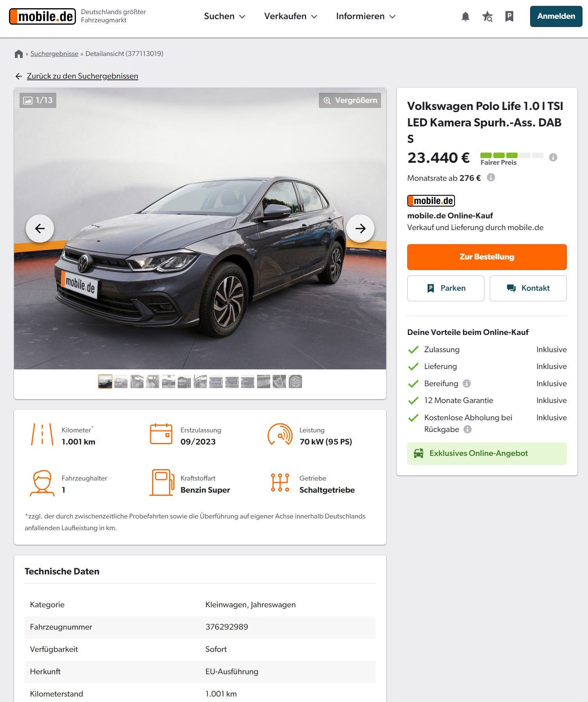Click the Volkswagen Polo Life listing title

[485, 122]
